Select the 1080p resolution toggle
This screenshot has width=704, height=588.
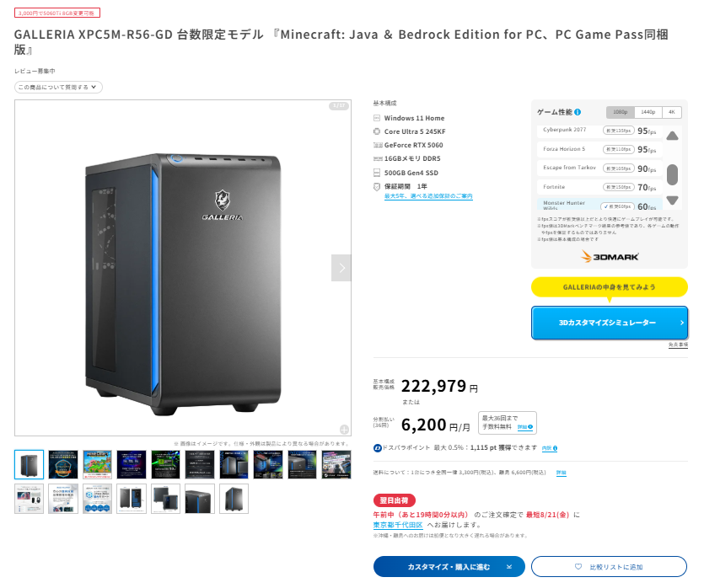(620, 112)
